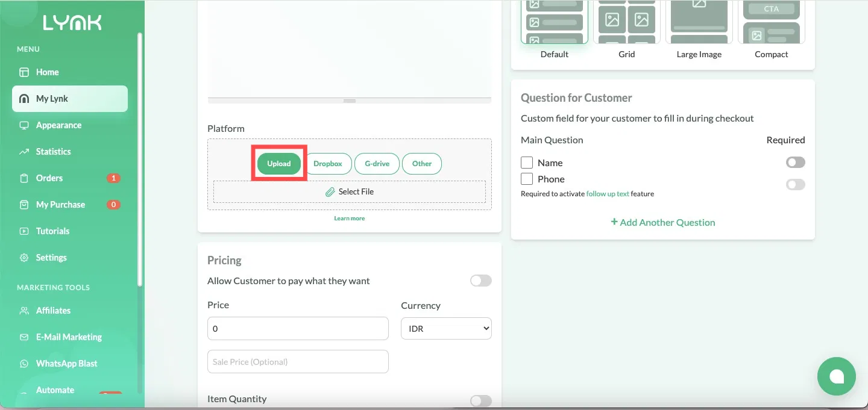The height and width of the screenshot is (410, 868).
Task: Check the Name question checkbox
Action: click(527, 163)
